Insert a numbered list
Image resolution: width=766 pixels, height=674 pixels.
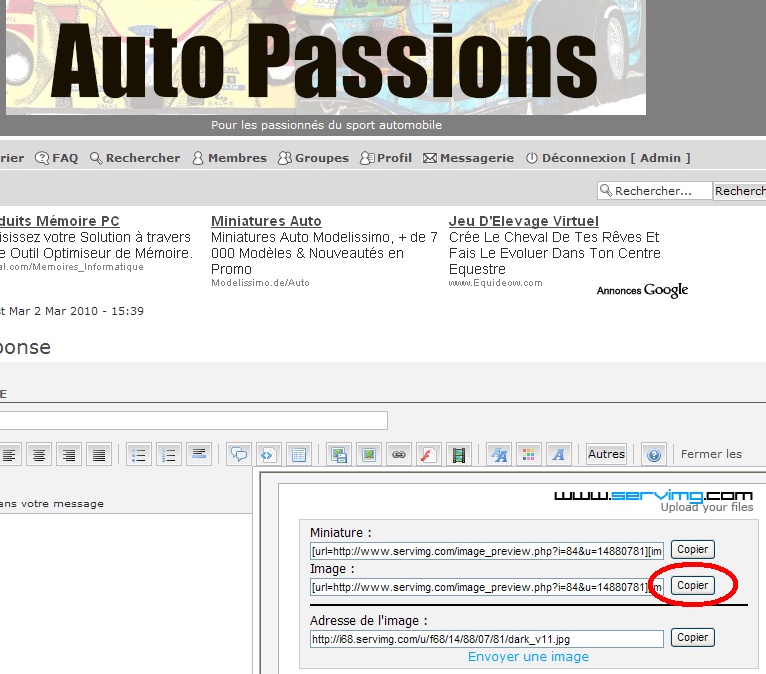[169, 455]
